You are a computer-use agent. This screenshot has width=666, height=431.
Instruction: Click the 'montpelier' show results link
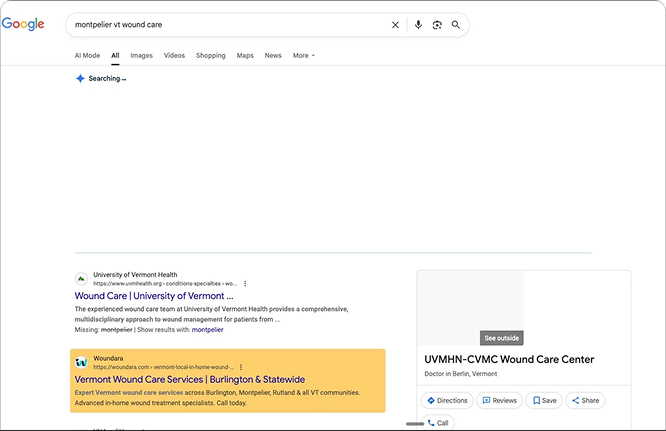pos(207,330)
